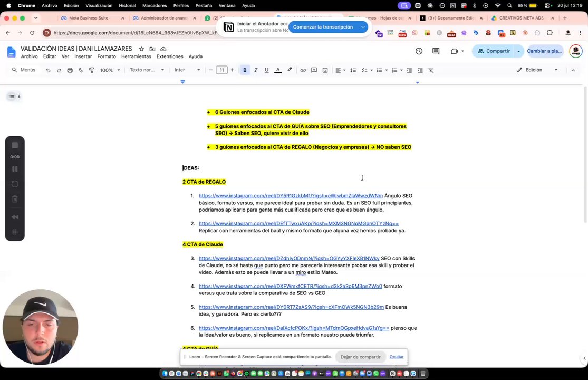The image size is (588, 380).
Task: Toggle bold formatting
Action: (x=245, y=70)
